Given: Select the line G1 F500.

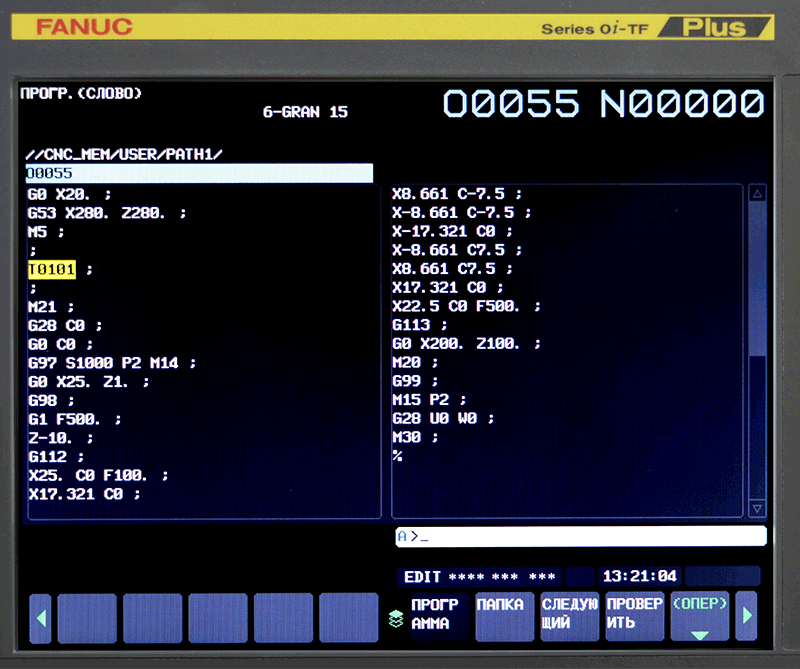Looking at the screenshot, I should pyautogui.click(x=74, y=419).
